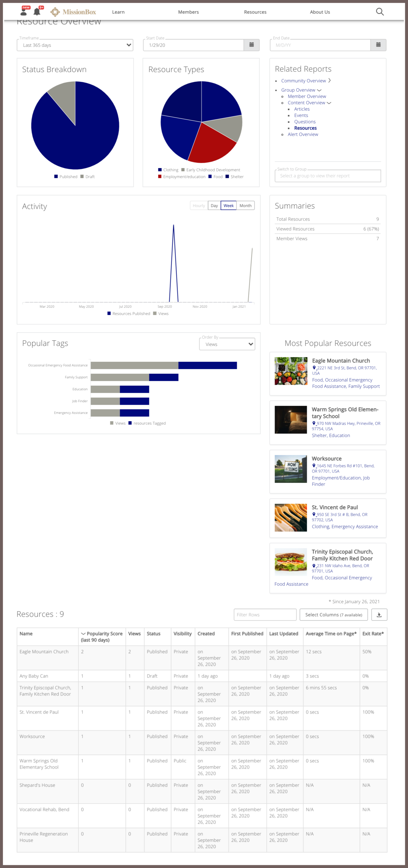Open the Learn menu
Image resolution: width=408 pixels, height=868 pixels.
(x=118, y=12)
